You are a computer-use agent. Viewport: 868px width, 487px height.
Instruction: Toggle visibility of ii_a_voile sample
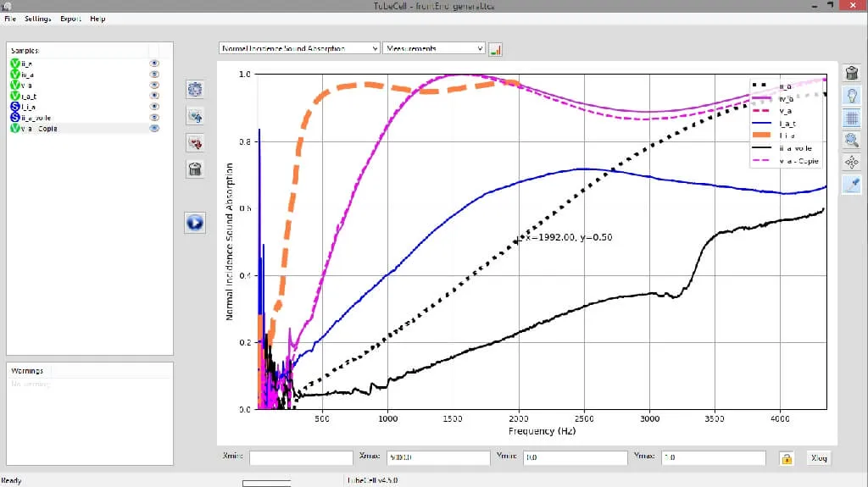tap(154, 118)
